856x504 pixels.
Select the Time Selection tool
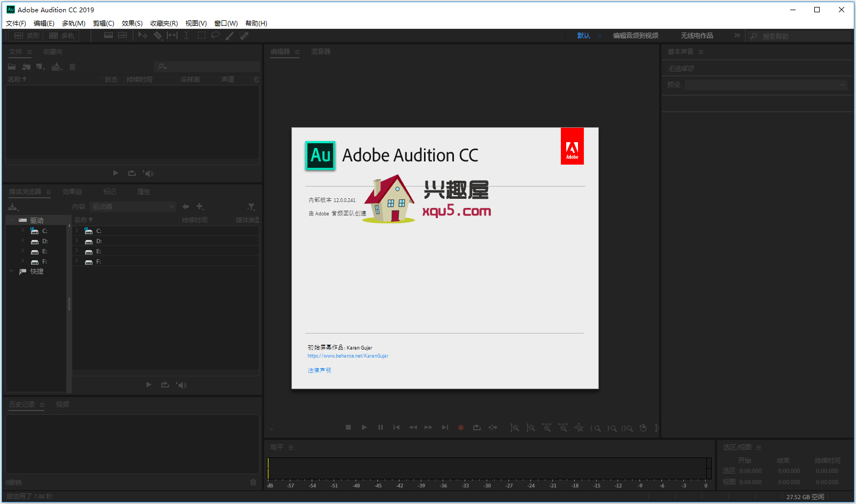tap(186, 35)
